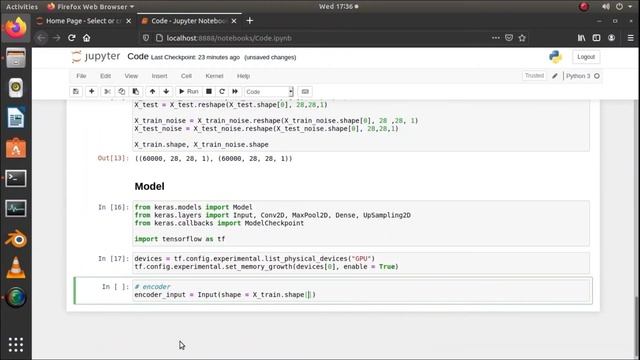
Task: Open the command palette keyboard icon
Action: click(x=305, y=91)
